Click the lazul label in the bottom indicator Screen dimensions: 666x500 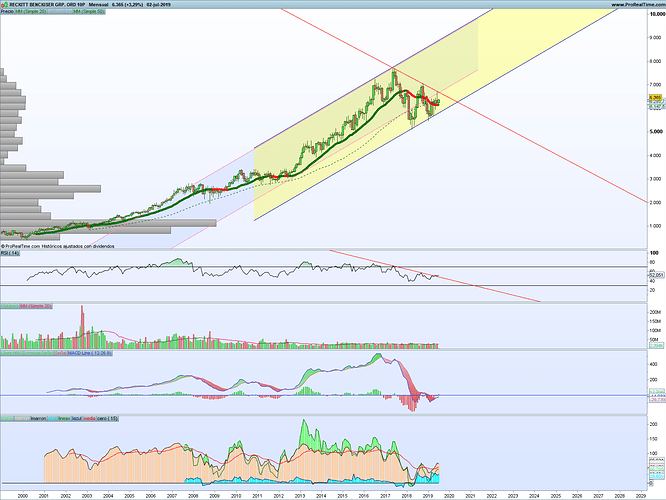[x=76, y=418]
